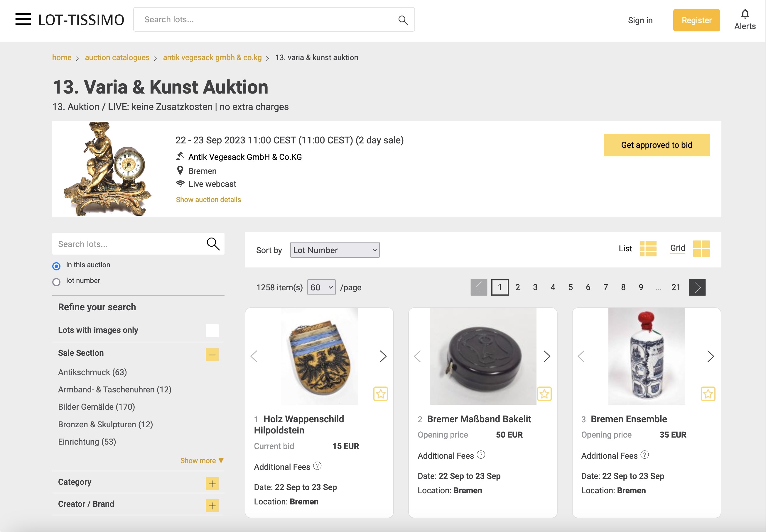Image resolution: width=766 pixels, height=532 pixels.
Task: Click the Live webcast wifi icon
Action: click(180, 183)
